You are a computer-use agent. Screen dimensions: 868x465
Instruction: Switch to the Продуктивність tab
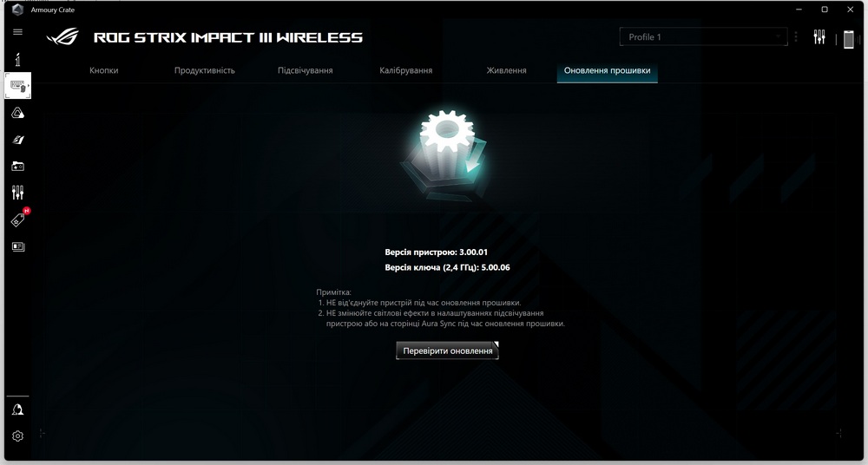(x=204, y=70)
